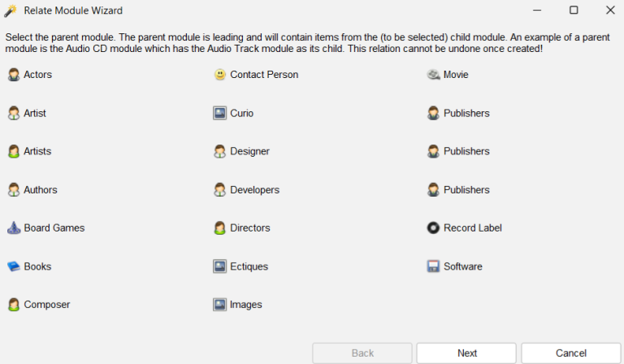Click the Record Label disc icon
624x364 pixels.
click(x=433, y=228)
